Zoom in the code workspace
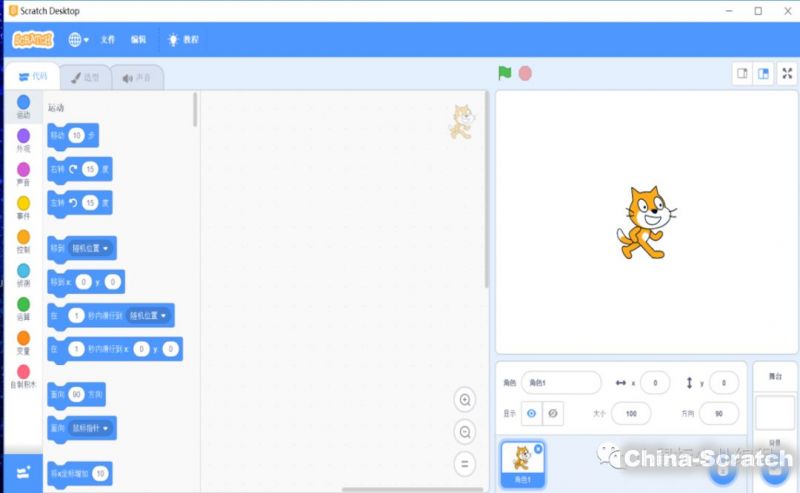Screen dimensions: 800x493 click(465, 400)
